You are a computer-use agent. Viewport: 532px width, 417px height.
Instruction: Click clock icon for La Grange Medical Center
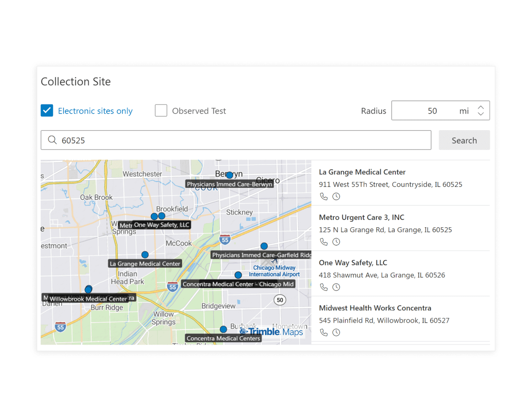pyautogui.click(x=336, y=197)
